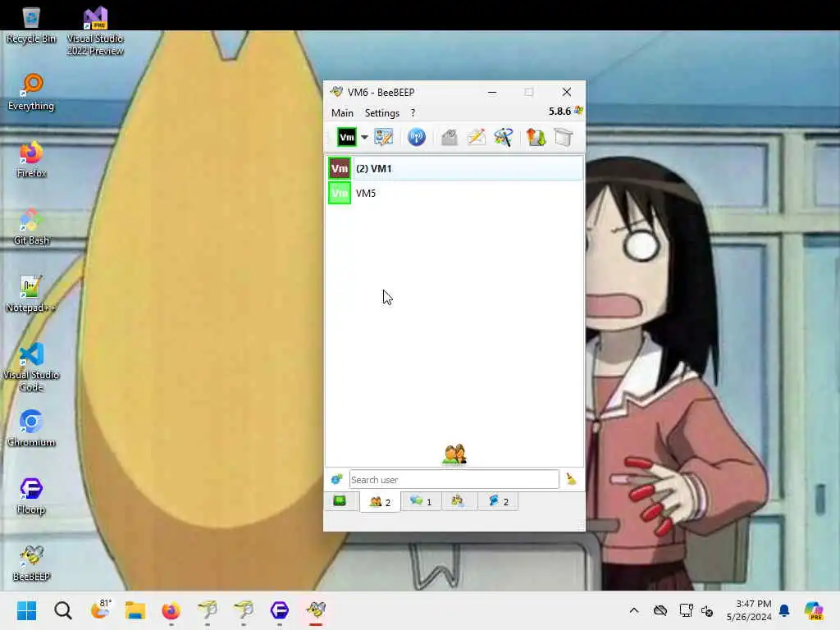This screenshot has height=630, width=840.
Task: Switch to the blue tab showing 2
Action: point(498,501)
